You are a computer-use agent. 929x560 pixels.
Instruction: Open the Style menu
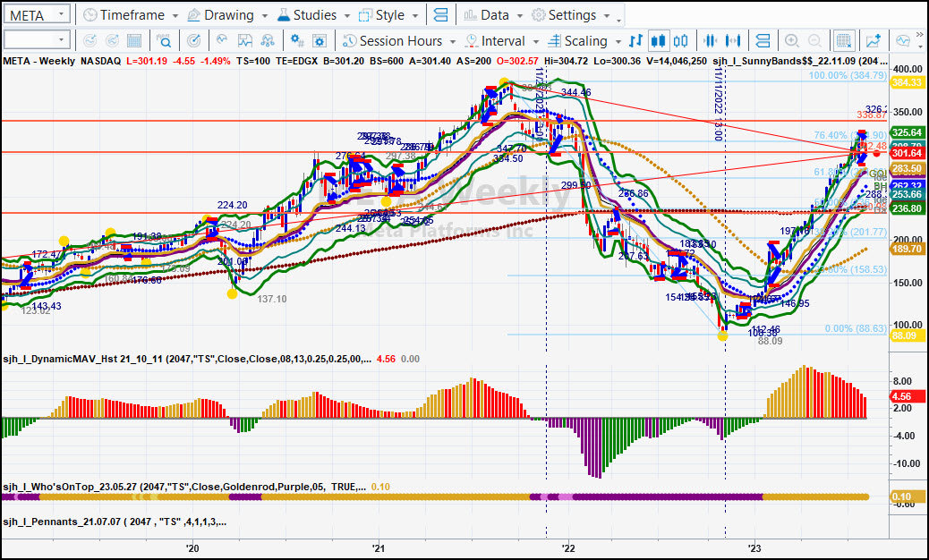(388, 15)
